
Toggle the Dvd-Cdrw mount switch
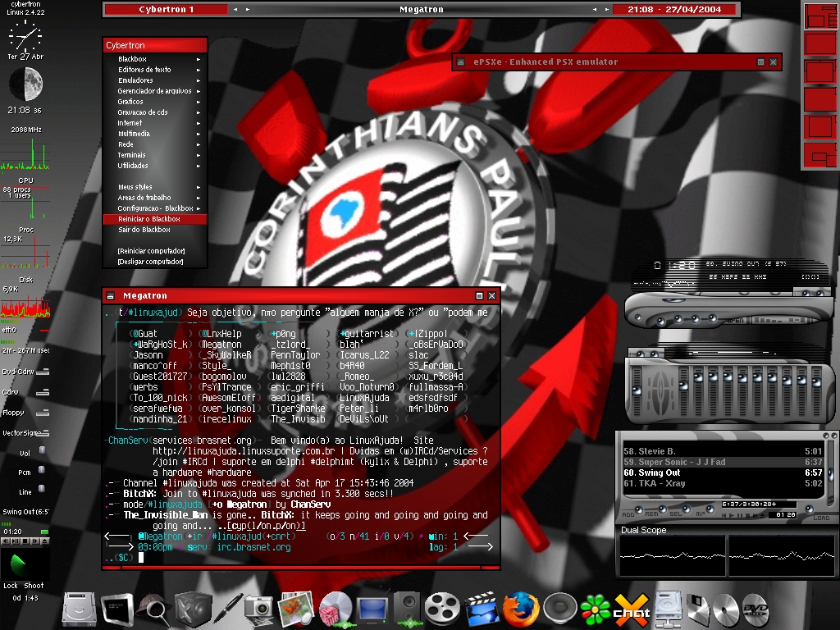[43, 372]
